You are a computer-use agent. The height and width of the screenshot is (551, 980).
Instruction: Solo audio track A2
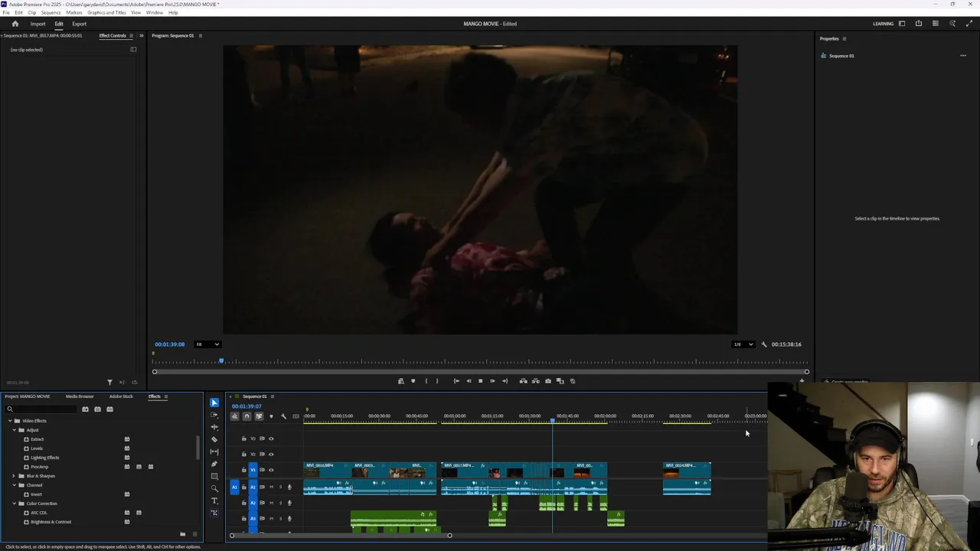tap(280, 503)
